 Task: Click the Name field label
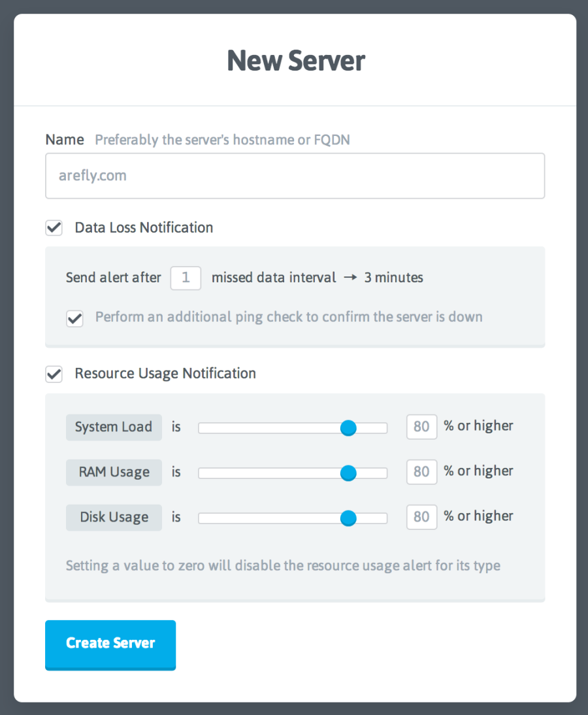click(65, 140)
